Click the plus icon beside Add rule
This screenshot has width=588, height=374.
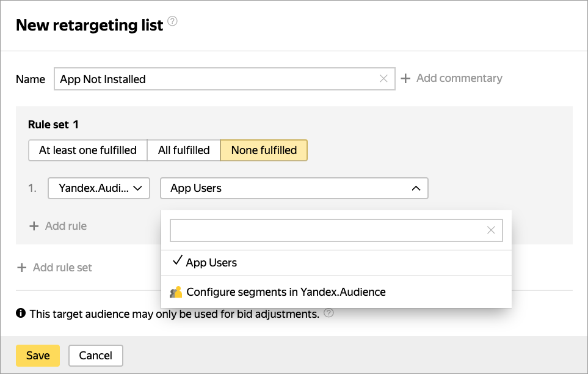tap(34, 226)
